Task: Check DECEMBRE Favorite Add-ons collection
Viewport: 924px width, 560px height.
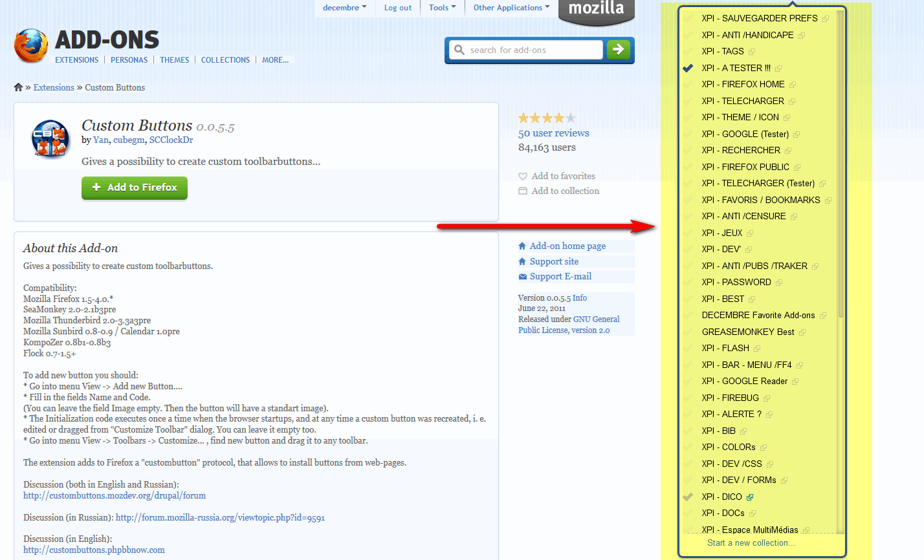Action: coord(688,315)
